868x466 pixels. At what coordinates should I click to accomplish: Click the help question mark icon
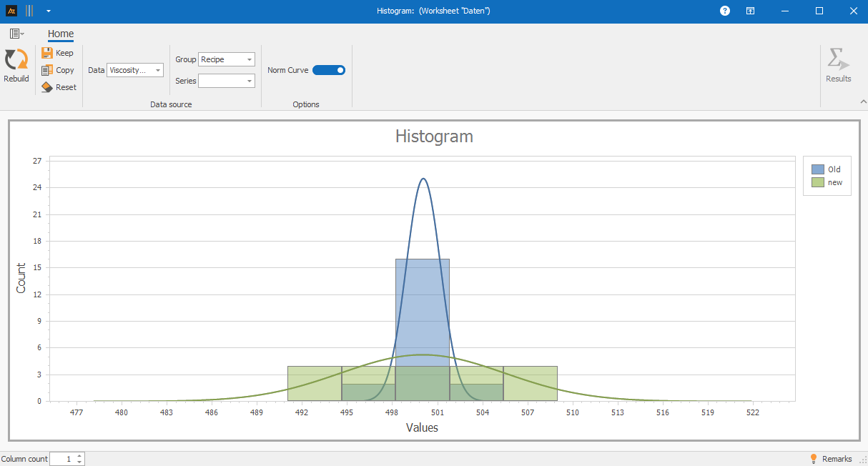click(x=725, y=11)
